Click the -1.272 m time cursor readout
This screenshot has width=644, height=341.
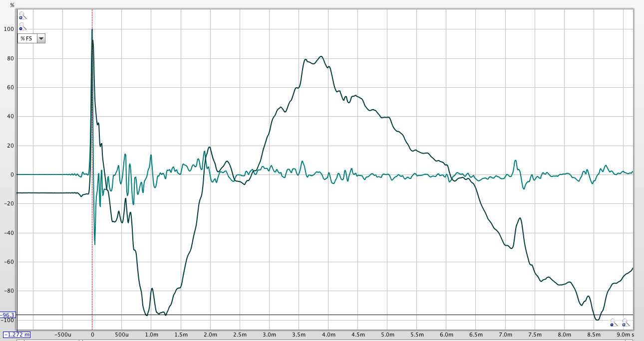click(17, 335)
